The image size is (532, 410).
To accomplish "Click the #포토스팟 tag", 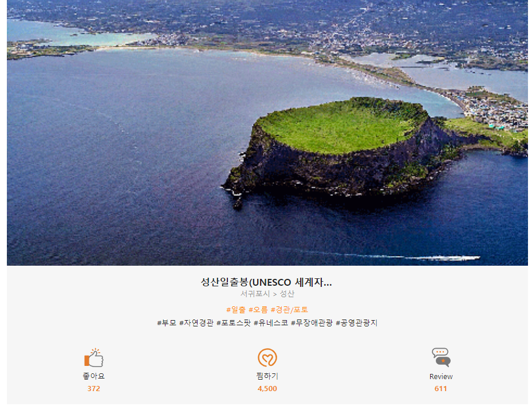I will coord(234,323).
